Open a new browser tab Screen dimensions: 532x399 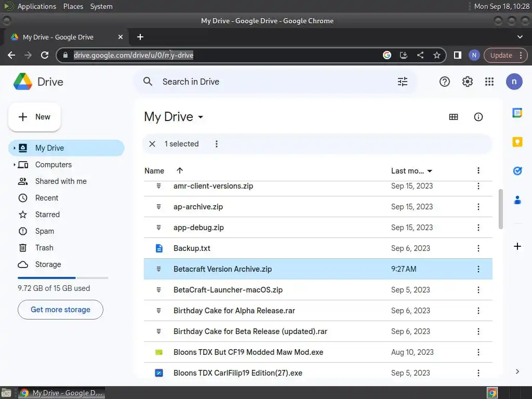click(140, 37)
